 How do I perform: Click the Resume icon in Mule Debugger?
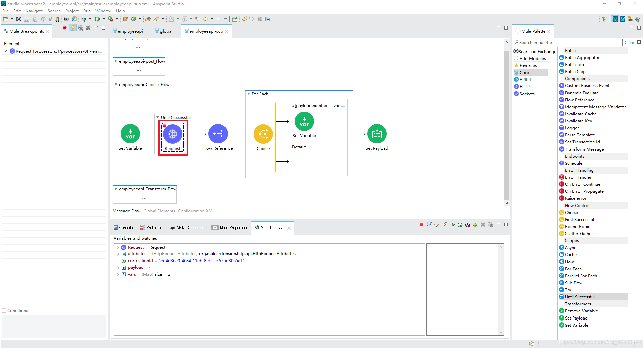(452, 225)
